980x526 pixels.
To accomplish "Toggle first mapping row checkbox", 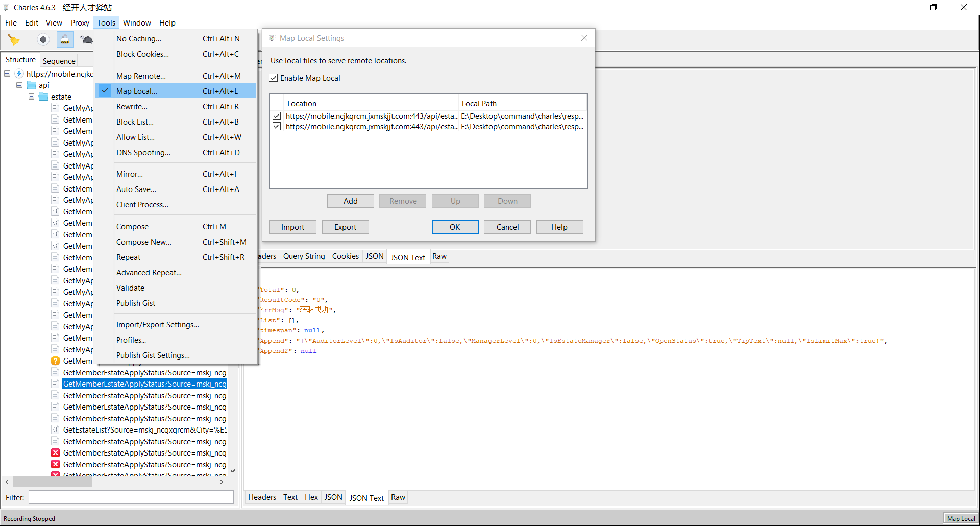I will pyautogui.click(x=277, y=116).
